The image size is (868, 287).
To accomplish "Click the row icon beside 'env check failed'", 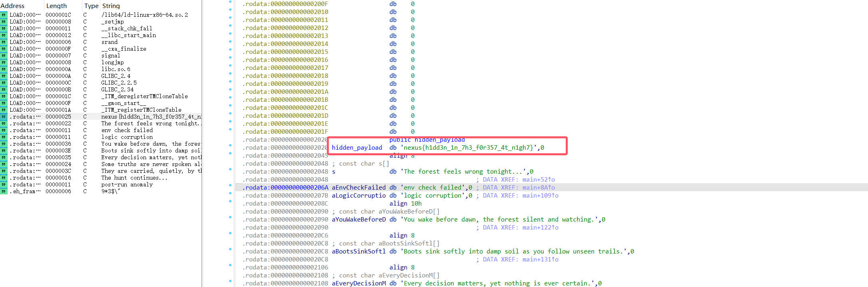I will [x=4, y=130].
